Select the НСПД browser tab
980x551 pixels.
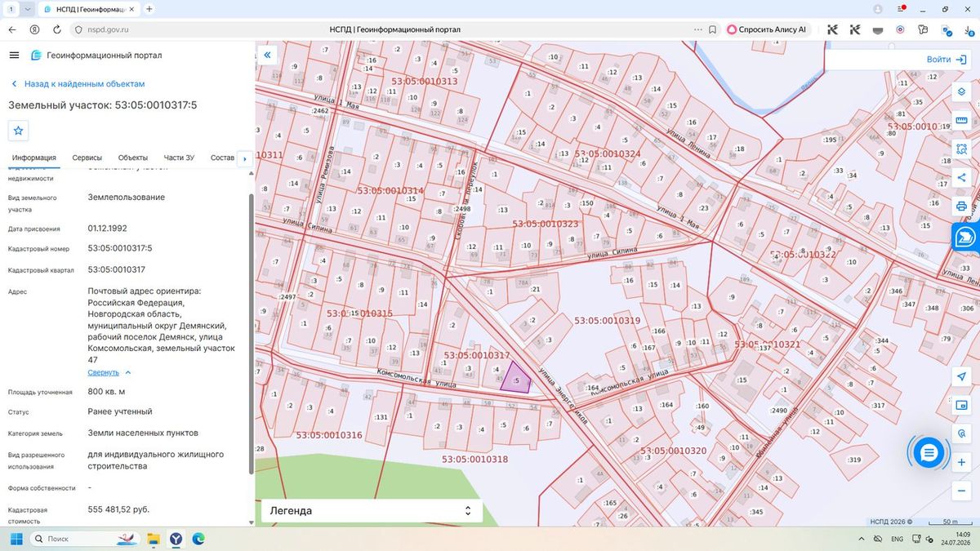[88, 9]
